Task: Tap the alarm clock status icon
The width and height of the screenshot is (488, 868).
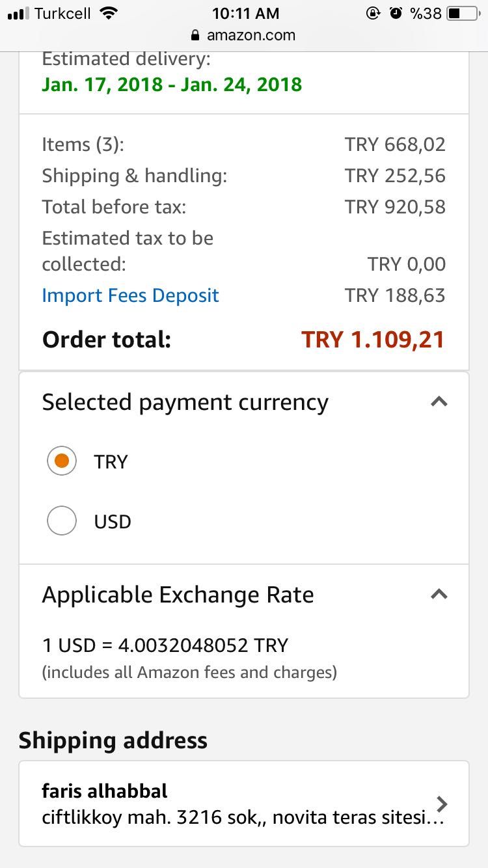Action: pyautogui.click(x=396, y=13)
